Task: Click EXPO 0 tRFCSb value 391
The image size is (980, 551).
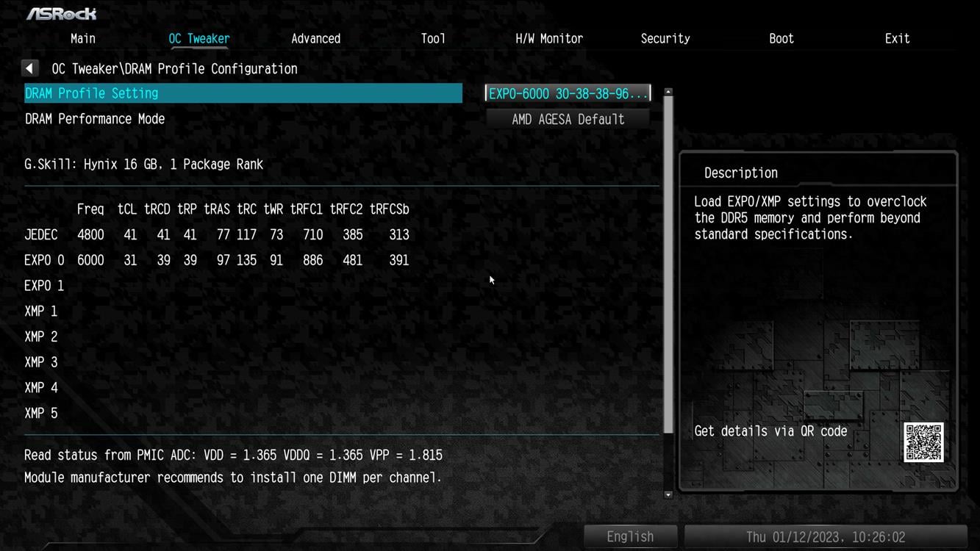Action: (x=399, y=260)
